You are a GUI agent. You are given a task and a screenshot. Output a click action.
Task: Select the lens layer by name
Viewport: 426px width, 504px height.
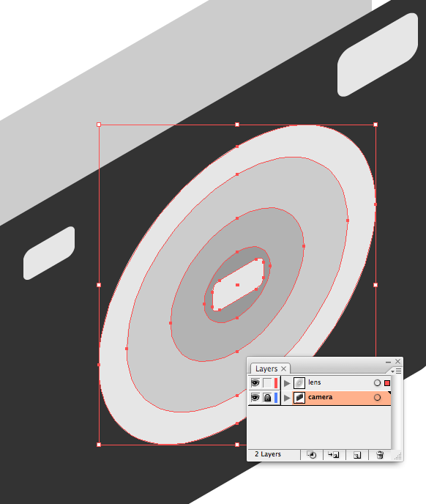pos(315,382)
